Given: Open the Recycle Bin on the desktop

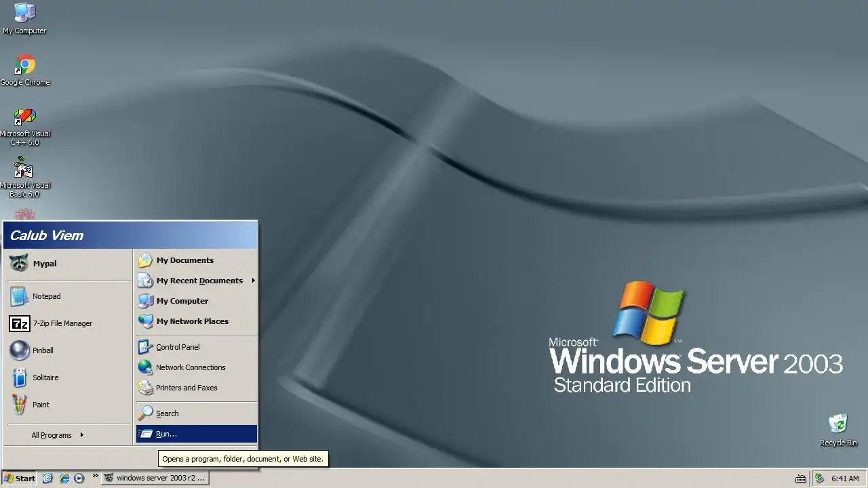Looking at the screenshot, I should tap(838, 430).
